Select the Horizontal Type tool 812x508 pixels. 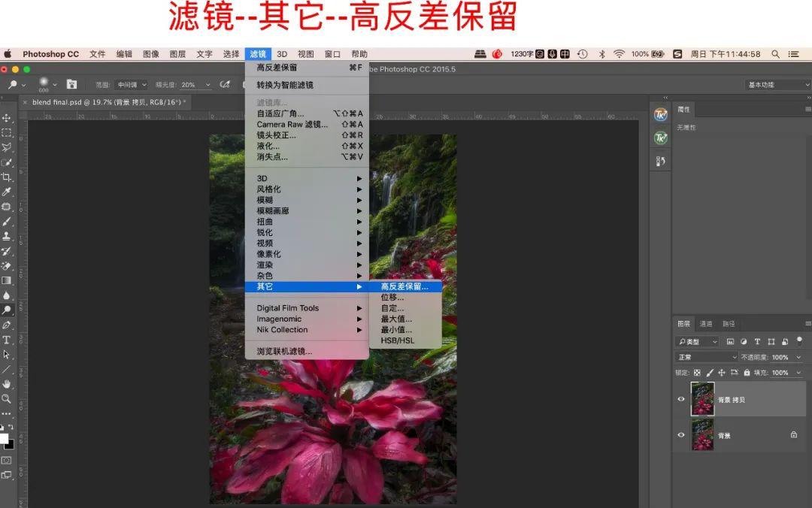click(6, 340)
